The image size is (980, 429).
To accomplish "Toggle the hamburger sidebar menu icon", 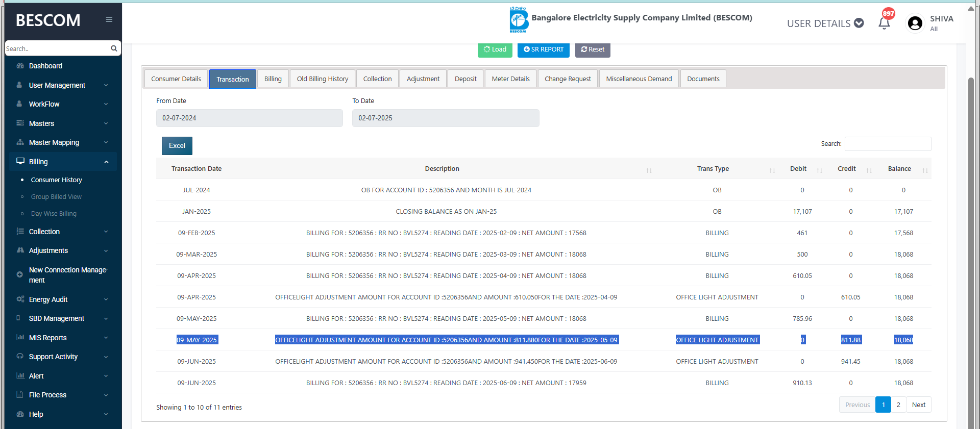I will tap(109, 19).
